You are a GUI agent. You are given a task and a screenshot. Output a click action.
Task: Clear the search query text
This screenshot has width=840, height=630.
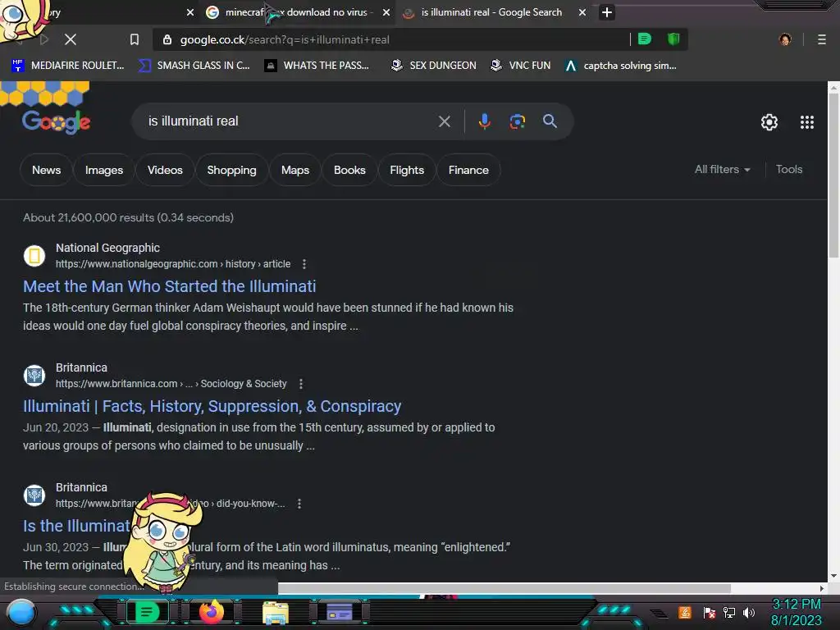444,121
